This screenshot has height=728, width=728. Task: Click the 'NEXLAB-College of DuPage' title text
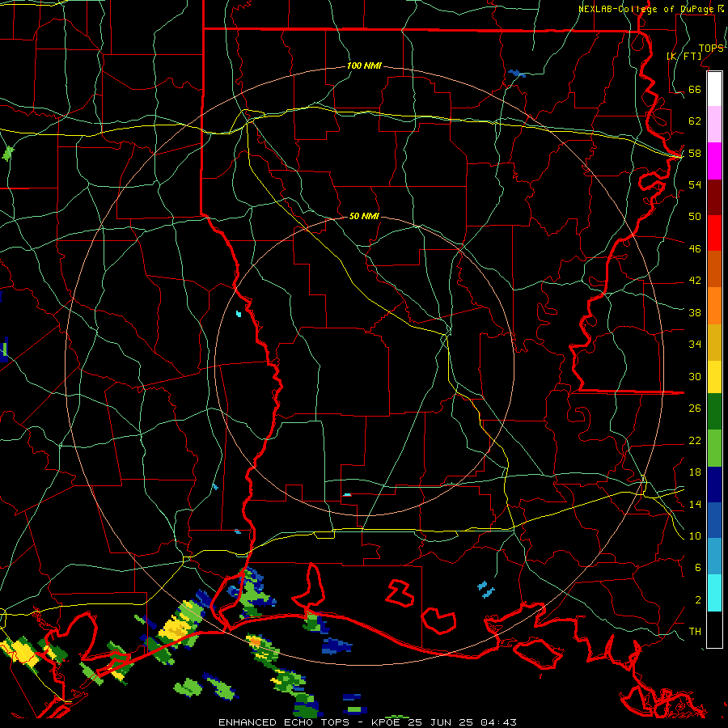[648, 9]
